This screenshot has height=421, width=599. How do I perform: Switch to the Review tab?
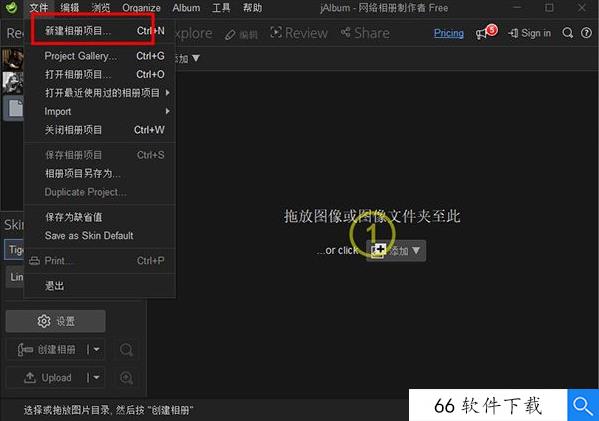tap(299, 33)
